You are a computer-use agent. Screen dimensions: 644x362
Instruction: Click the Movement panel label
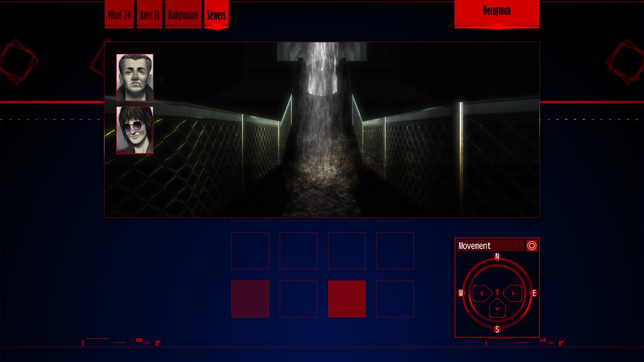click(490, 246)
